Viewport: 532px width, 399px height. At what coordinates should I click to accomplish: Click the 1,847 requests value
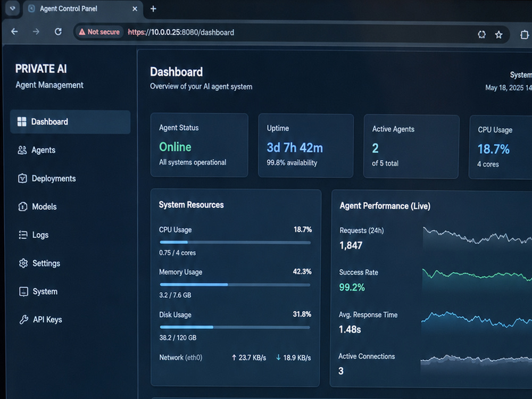click(x=351, y=245)
